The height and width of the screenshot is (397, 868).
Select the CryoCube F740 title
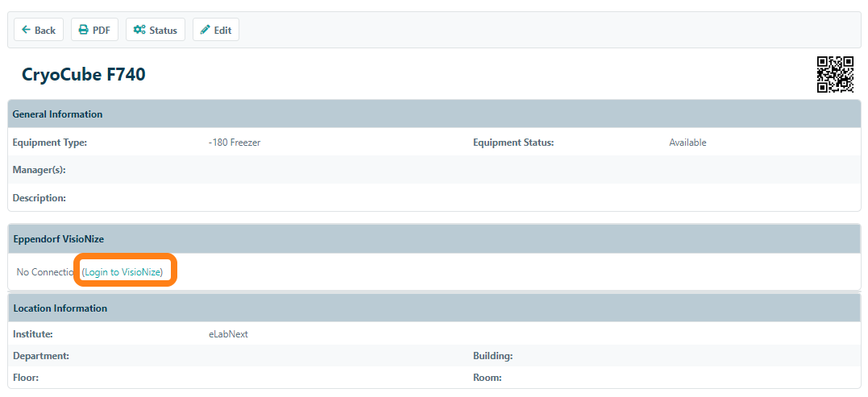click(x=84, y=75)
